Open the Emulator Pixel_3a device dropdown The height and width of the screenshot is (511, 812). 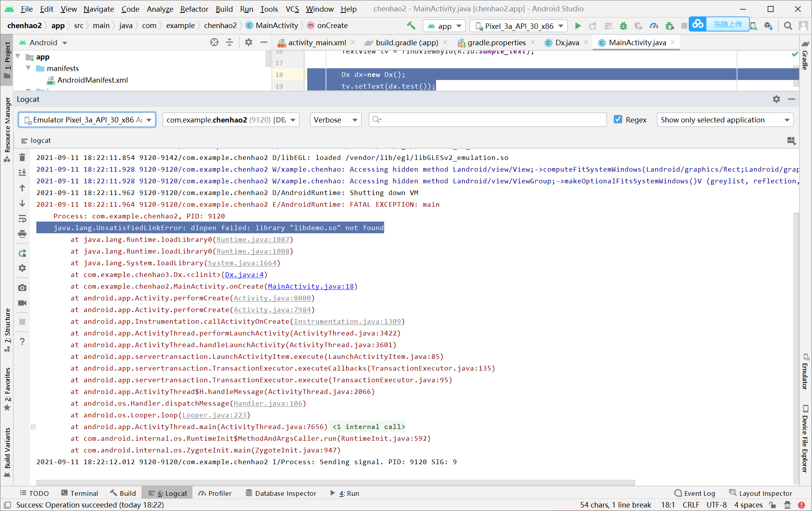tap(87, 120)
